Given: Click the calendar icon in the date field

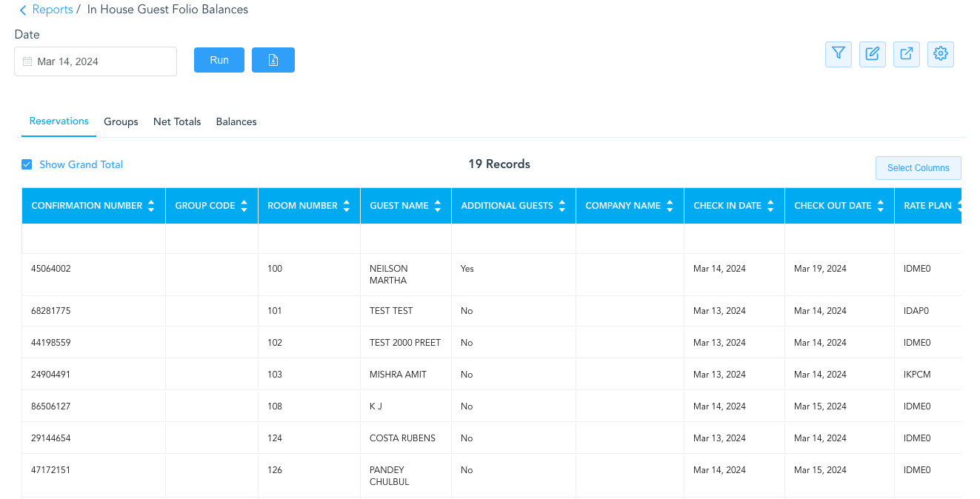Looking at the screenshot, I should click(x=27, y=61).
